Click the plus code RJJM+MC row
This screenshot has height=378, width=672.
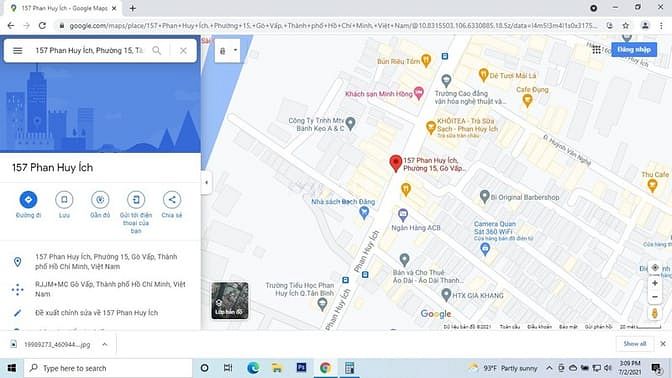(100, 289)
